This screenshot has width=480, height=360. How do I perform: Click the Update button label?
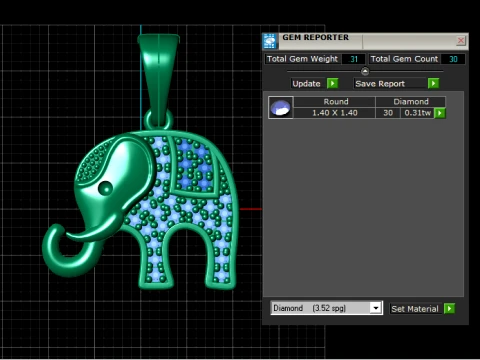pyautogui.click(x=306, y=84)
